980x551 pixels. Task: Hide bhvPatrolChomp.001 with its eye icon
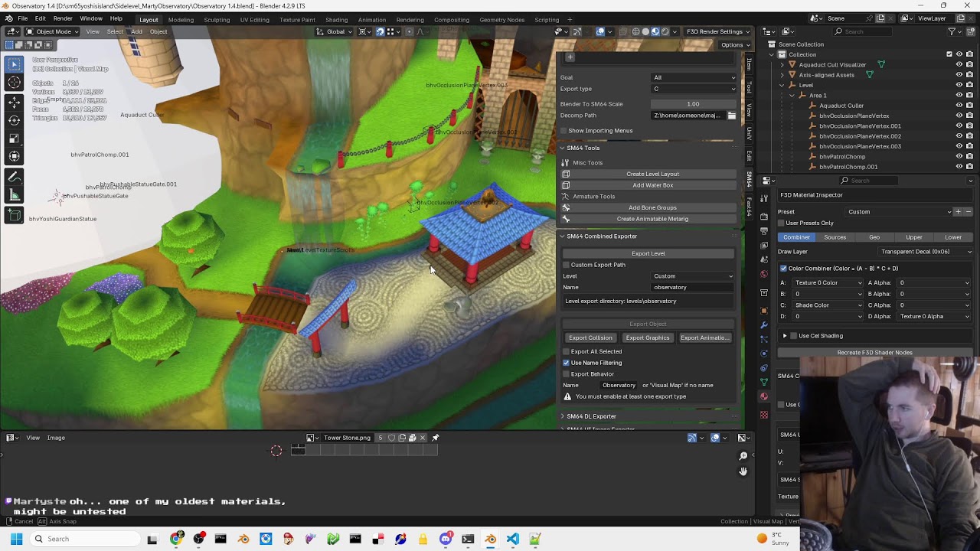coord(959,167)
